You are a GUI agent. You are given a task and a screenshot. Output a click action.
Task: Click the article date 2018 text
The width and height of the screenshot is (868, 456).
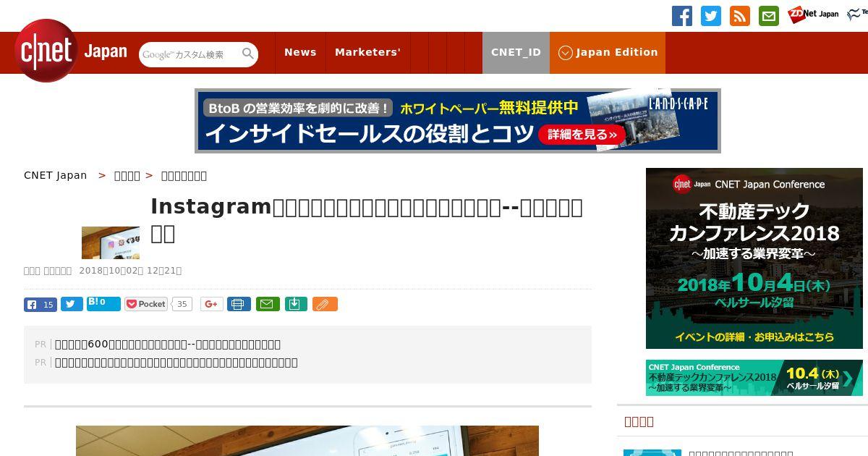130,271
